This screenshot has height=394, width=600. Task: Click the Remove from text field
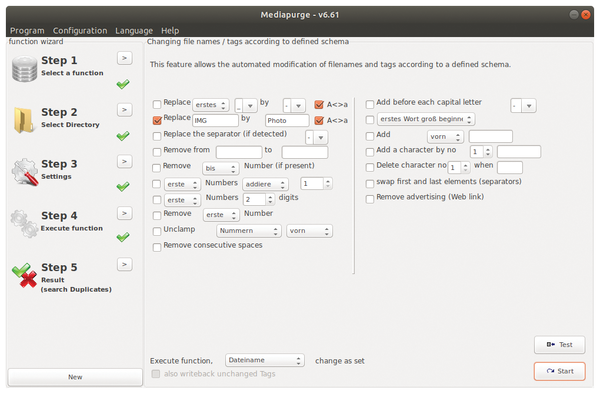pyautogui.click(x=239, y=152)
